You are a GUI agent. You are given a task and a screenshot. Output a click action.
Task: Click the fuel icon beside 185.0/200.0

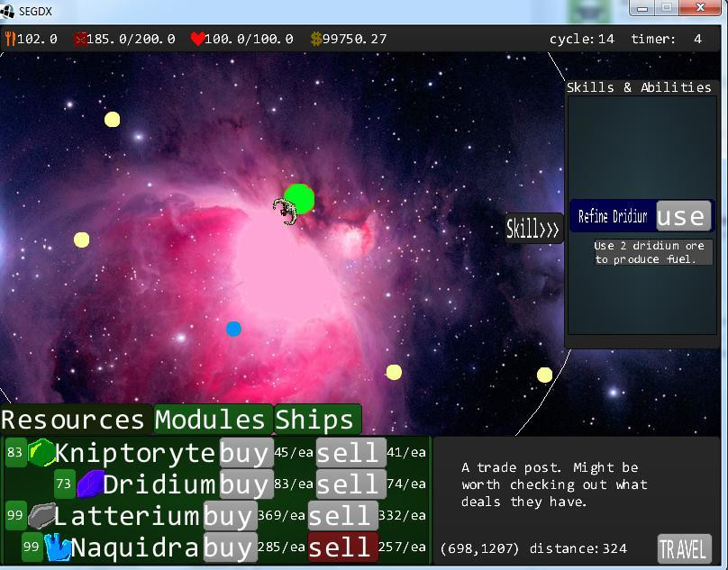(x=80, y=39)
